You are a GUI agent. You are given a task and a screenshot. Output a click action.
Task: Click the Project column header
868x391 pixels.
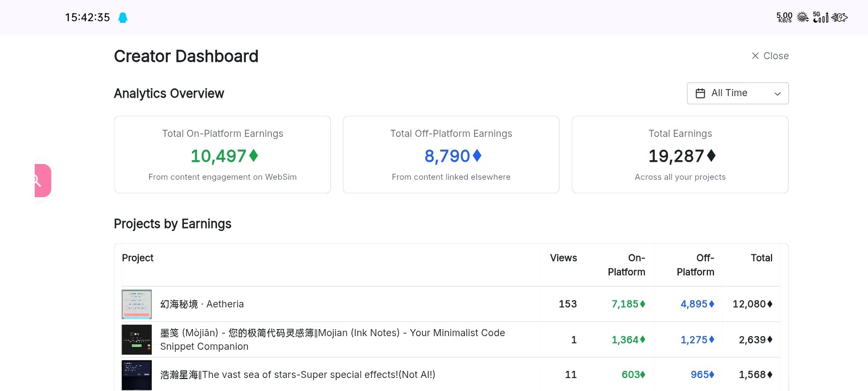coord(138,258)
